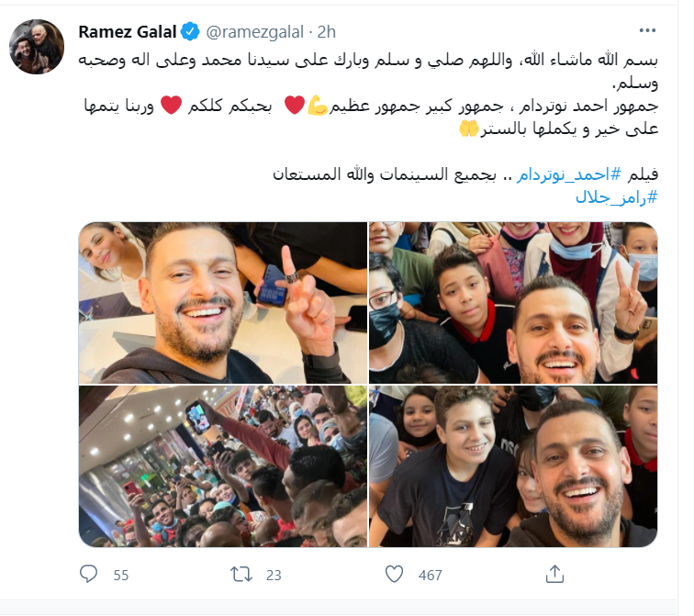Click the blue verified badge
Viewport: 694px width, 616px height.
(190, 31)
